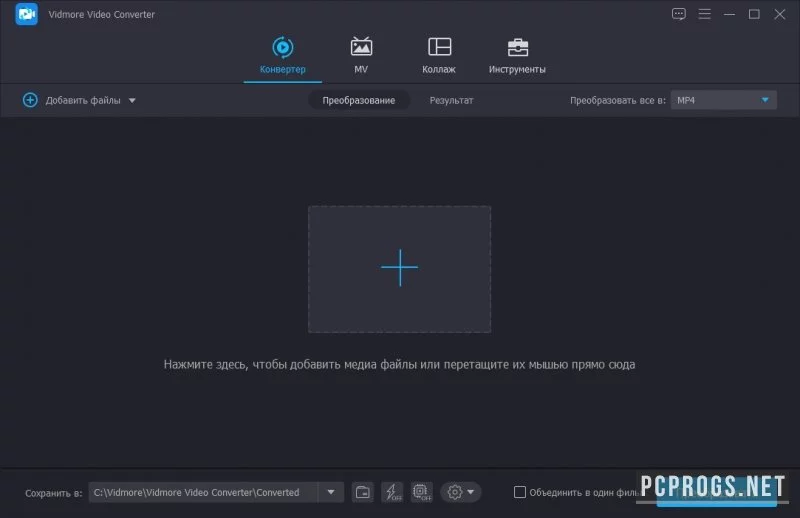The image size is (800, 518).
Task: Close the Vidmore Video Converter window
Action: [780, 14]
